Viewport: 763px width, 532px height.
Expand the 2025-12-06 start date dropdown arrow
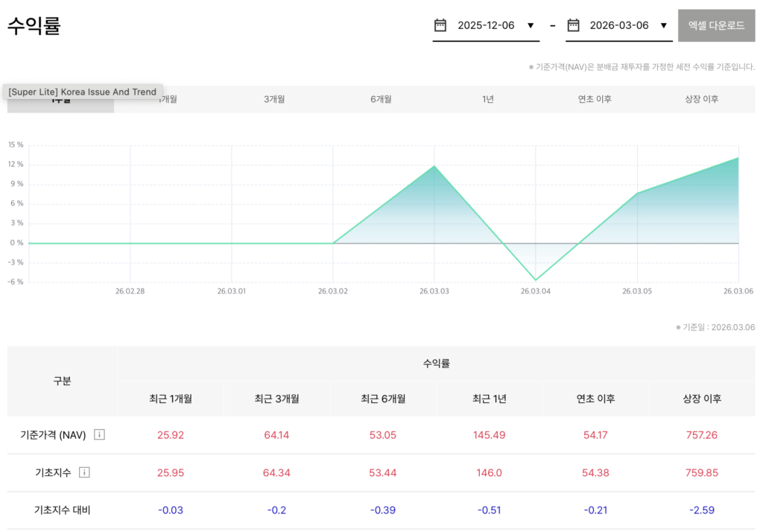point(531,25)
